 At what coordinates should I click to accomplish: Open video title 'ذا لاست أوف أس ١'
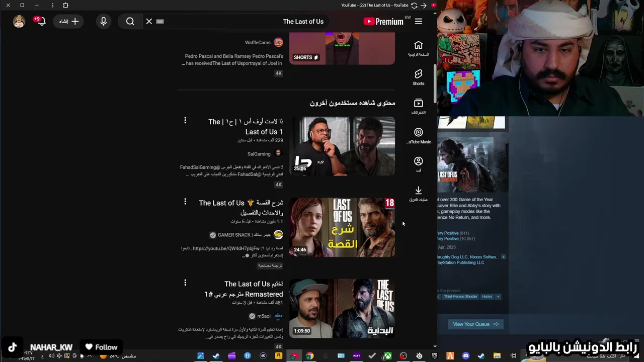[246, 127]
